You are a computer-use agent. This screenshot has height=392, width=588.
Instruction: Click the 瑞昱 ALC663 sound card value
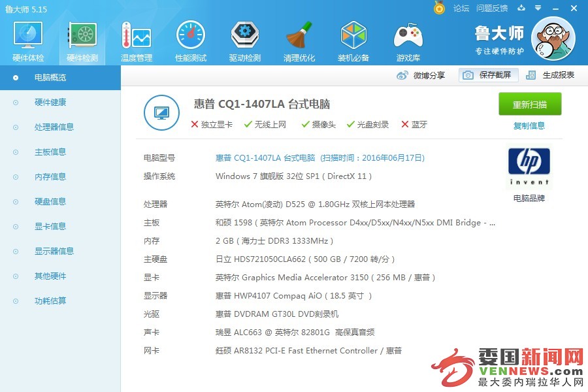295,333
